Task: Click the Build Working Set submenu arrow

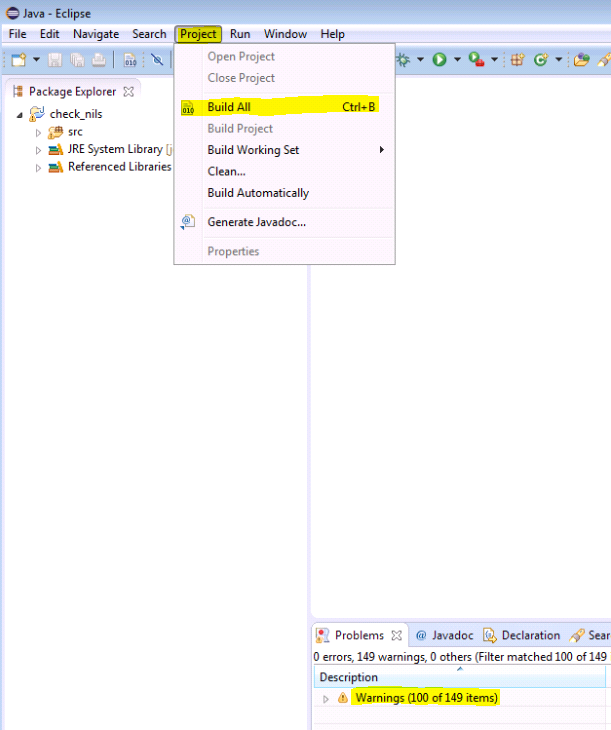Action: click(381, 149)
